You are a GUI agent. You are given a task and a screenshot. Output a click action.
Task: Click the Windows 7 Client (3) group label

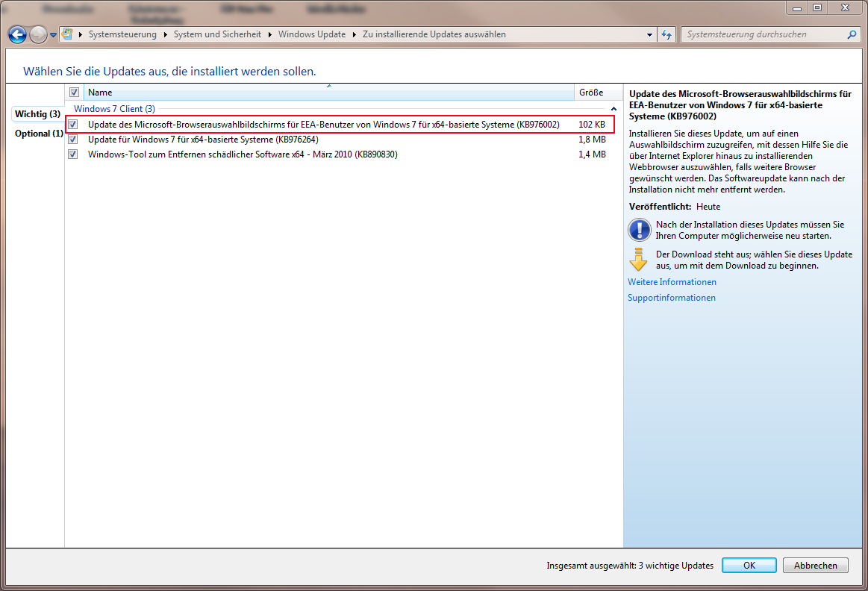pyautogui.click(x=115, y=109)
